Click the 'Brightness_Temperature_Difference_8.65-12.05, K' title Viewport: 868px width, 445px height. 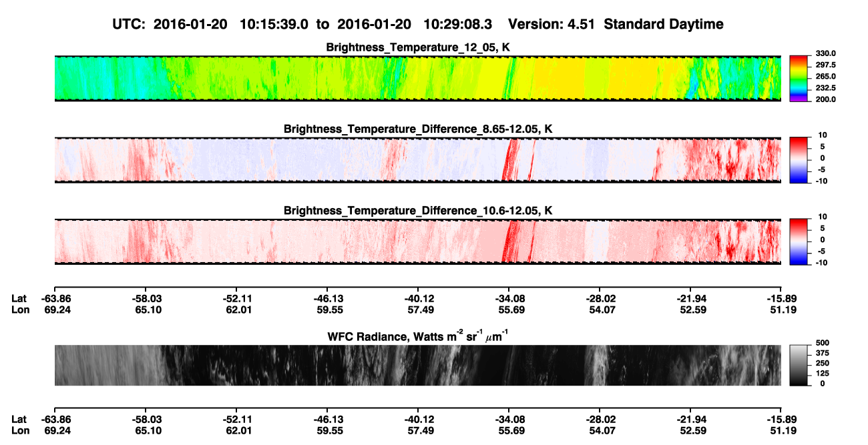coord(418,129)
